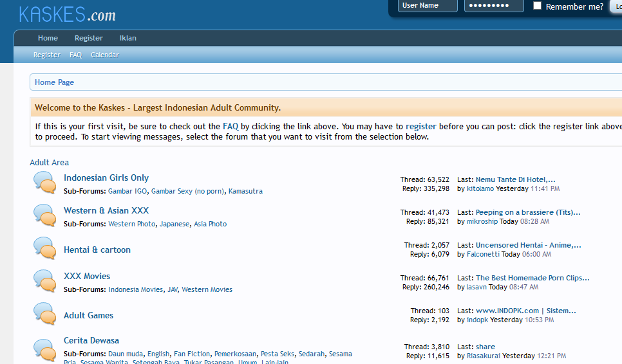
Task: Select Register in the light blue submenu
Action: [47, 55]
